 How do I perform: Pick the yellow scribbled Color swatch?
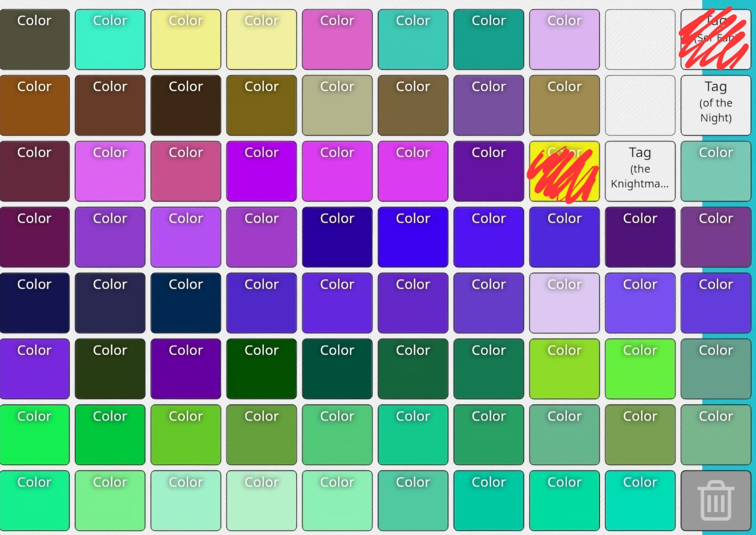pyautogui.click(x=564, y=171)
